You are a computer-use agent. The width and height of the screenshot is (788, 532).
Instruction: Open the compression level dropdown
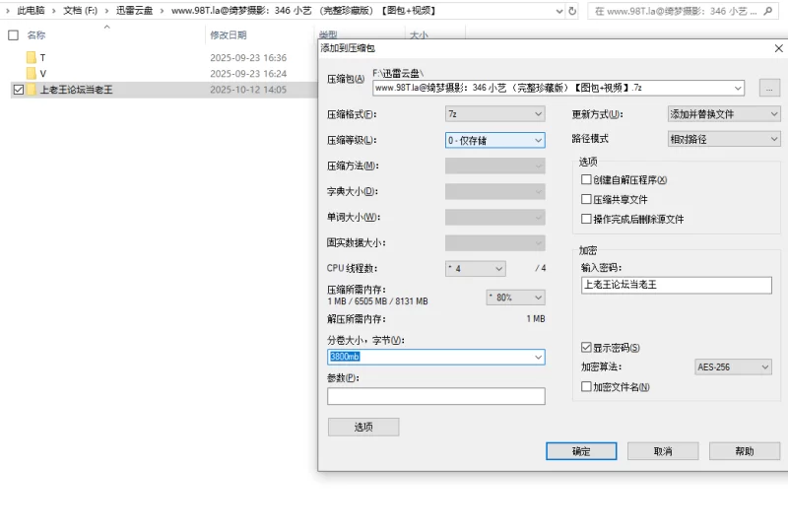pos(494,140)
